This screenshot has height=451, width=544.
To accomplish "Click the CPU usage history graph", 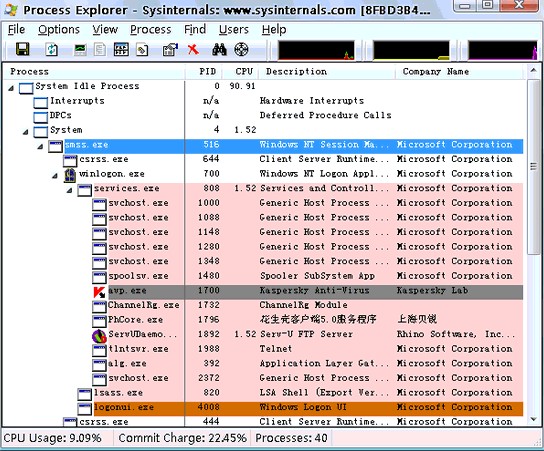I will 316,50.
